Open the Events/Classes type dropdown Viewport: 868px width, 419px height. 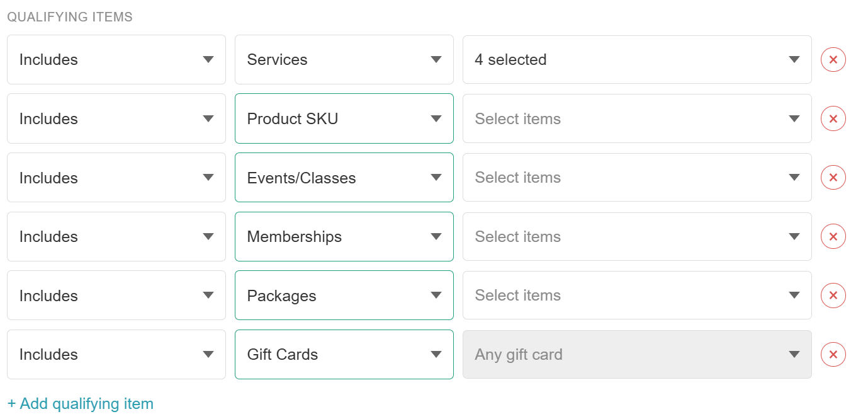pos(344,178)
